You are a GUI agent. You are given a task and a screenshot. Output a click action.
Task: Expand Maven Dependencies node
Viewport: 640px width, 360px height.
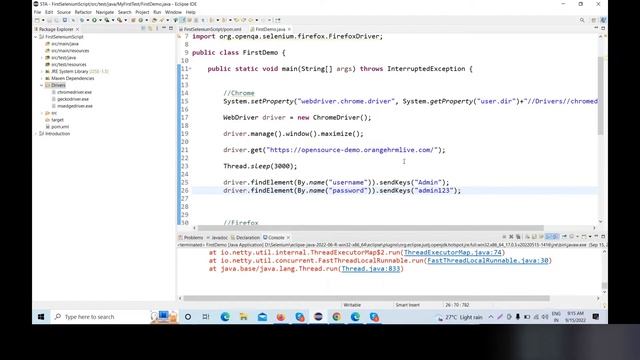click(x=42, y=78)
